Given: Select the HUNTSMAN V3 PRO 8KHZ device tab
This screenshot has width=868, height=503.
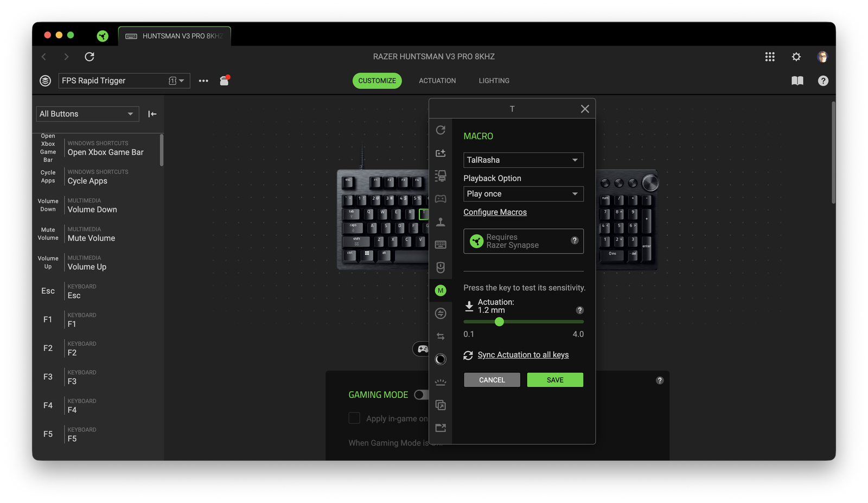Looking at the screenshot, I should click(x=175, y=36).
